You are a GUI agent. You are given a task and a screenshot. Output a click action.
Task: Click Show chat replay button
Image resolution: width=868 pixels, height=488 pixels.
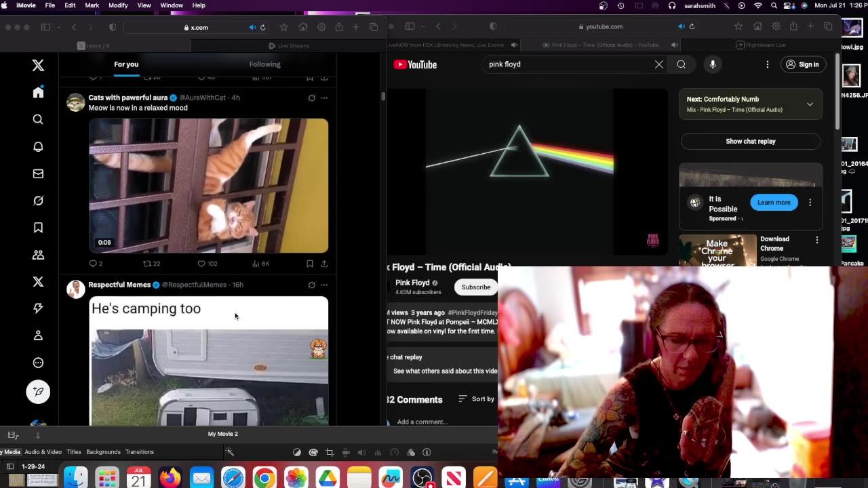[750, 142]
